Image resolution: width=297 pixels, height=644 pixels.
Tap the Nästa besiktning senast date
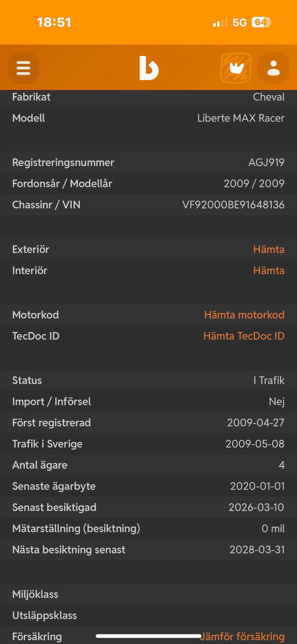coord(257,550)
